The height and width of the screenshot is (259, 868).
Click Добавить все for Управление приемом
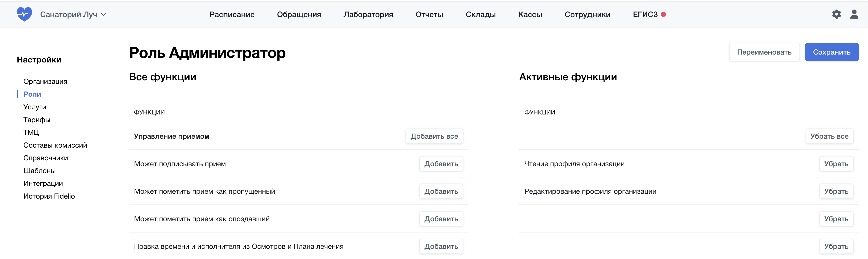click(434, 136)
